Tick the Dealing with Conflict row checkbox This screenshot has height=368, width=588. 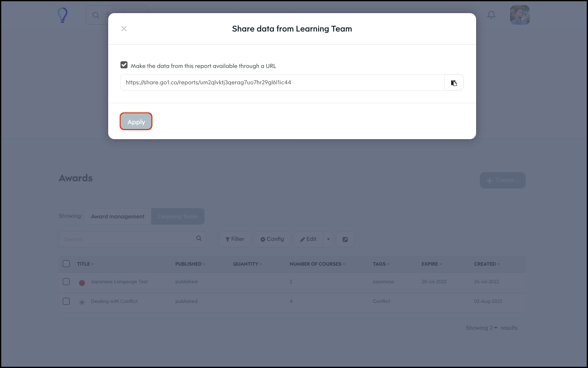pyautogui.click(x=66, y=301)
